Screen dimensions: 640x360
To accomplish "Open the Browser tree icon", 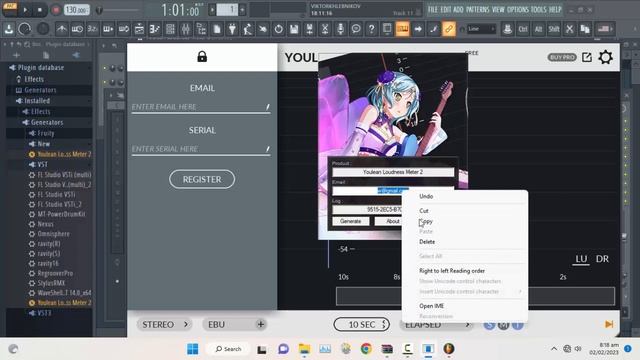I will (201, 29).
